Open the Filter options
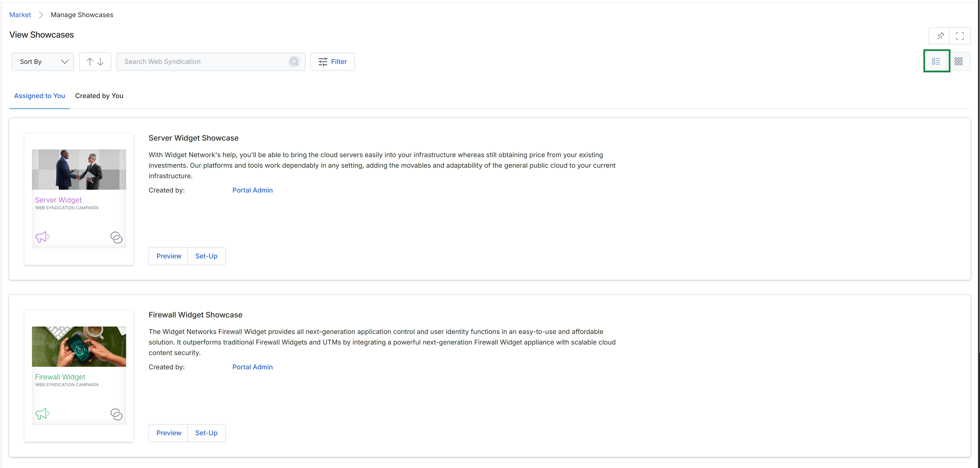The image size is (980, 468). (x=332, y=62)
